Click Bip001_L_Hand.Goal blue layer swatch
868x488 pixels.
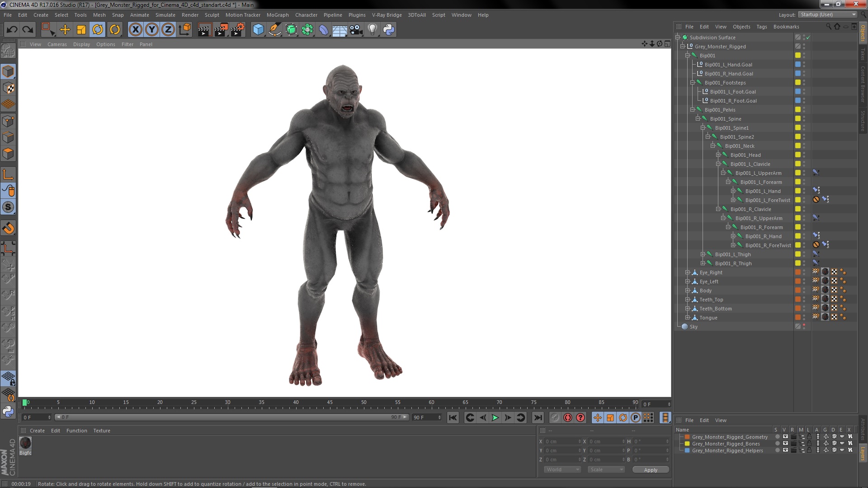(798, 65)
